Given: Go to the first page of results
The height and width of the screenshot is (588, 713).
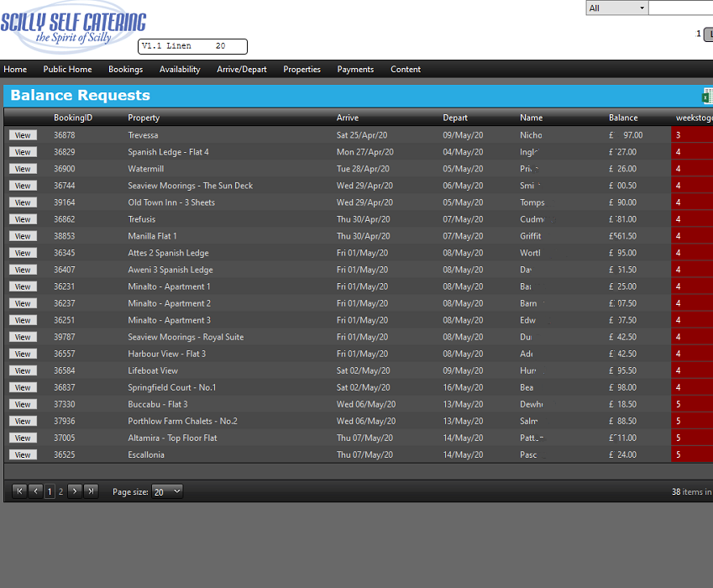Looking at the screenshot, I should click(19, 491).
